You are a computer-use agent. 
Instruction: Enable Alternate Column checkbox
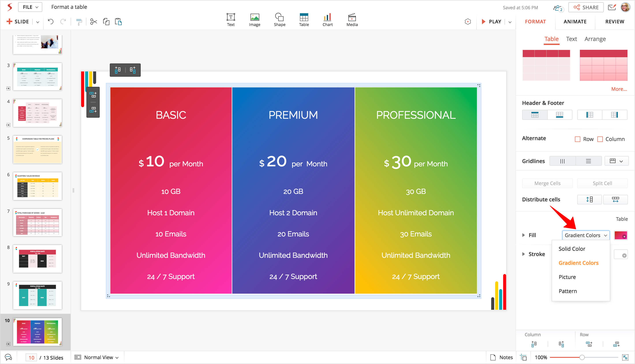[x=600, y=139]
